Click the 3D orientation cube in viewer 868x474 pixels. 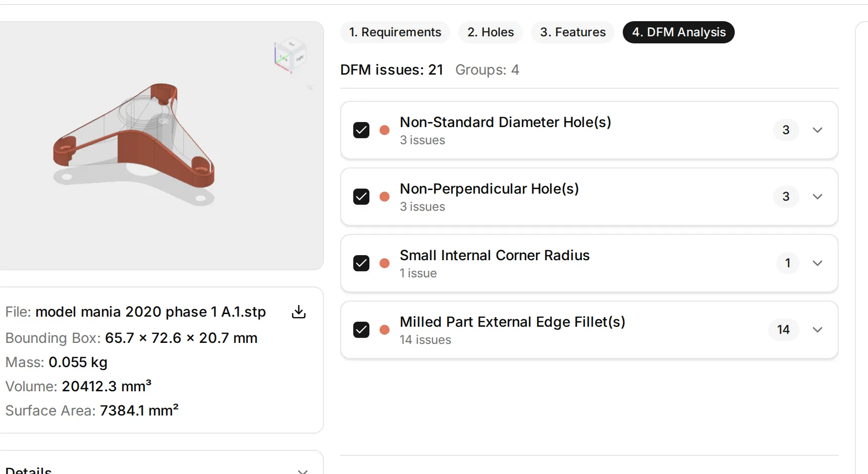(290, 55)
